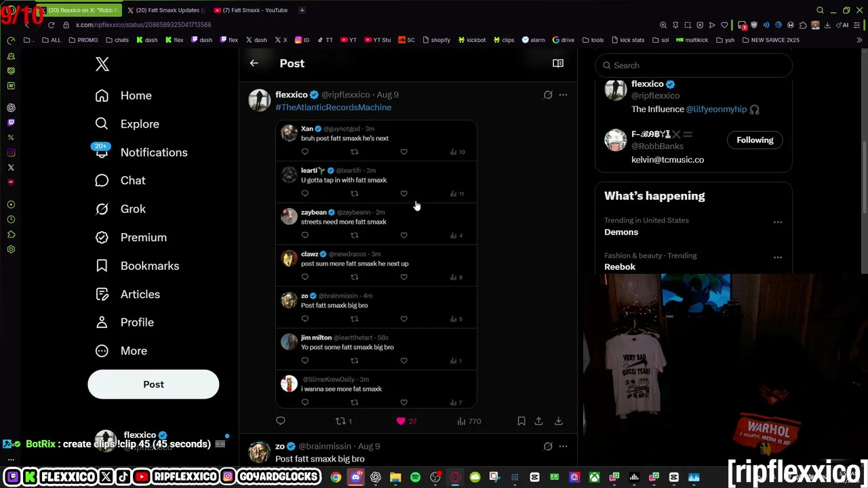Click the share icon on flexxico's post
868x488 pixels.
(x=538, y=421)
